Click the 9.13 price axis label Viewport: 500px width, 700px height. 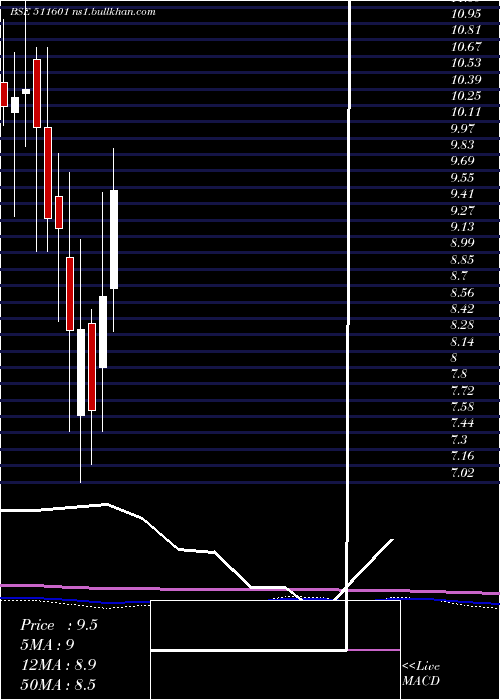(462, 227)
